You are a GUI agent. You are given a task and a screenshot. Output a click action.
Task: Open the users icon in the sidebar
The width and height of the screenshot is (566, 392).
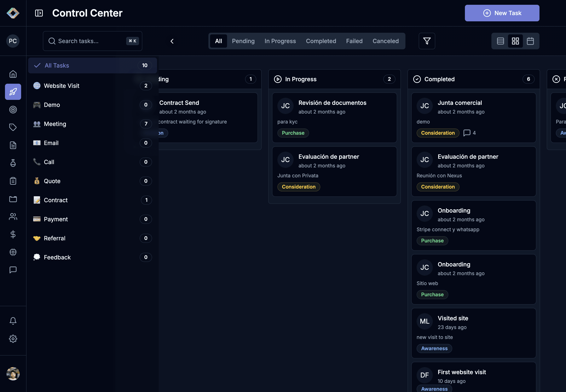[x=13, y=216]
